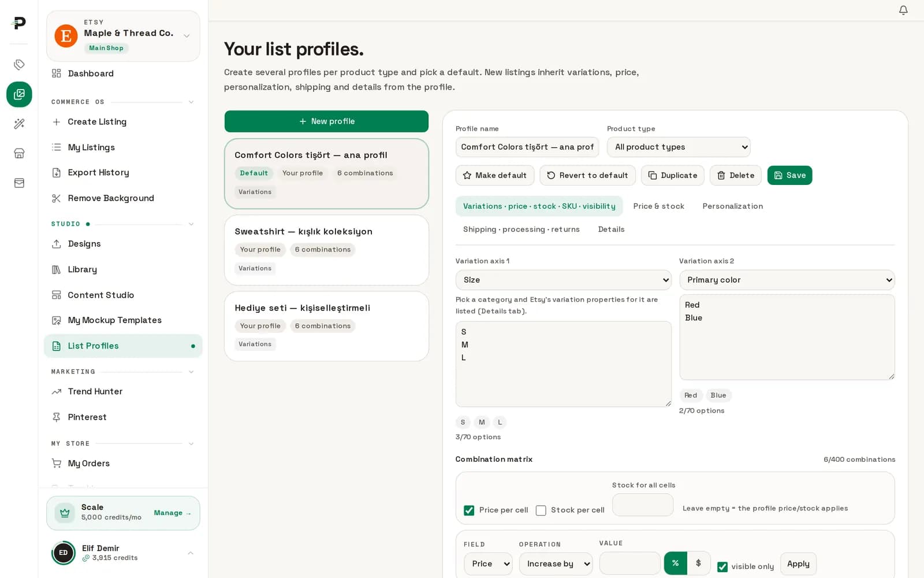This screenshot has width=924, height=578.
Task: Switch to the Personalization tab
Action: tap(732, 206)
